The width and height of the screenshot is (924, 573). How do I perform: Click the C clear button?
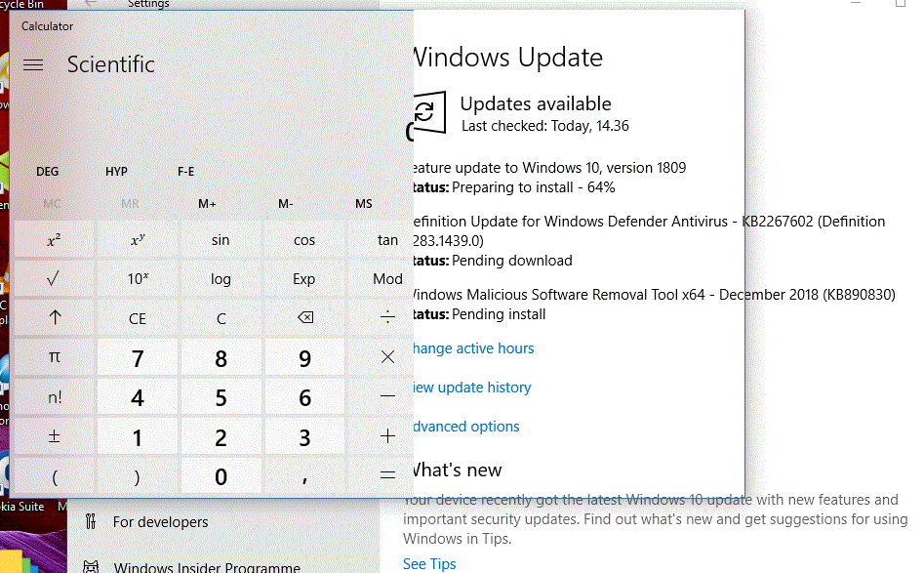pyautogui.click(x=221, y=318)
